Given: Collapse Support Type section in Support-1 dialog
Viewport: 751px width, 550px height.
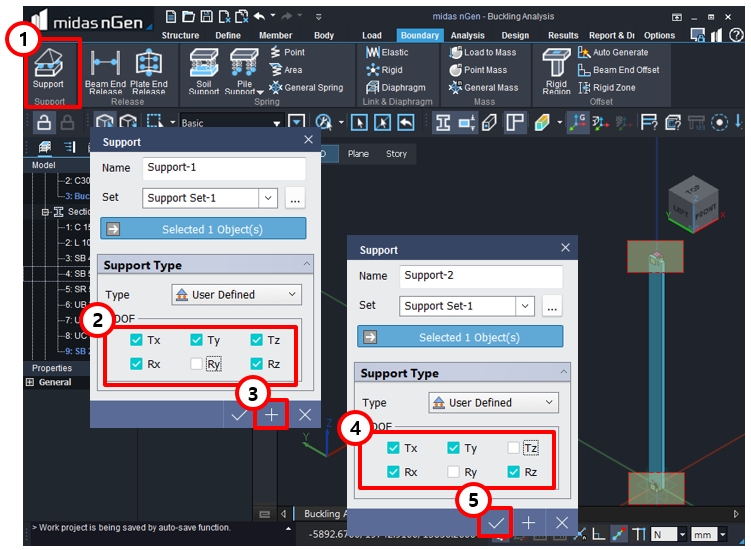Looking at the screenshot, I should tap(307, 264).
